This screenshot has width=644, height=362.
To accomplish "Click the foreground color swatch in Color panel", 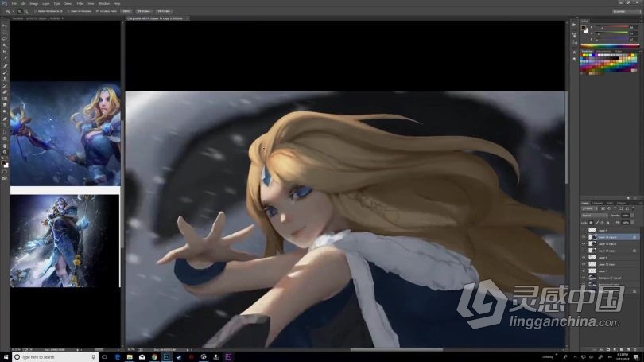I will 584,29.
